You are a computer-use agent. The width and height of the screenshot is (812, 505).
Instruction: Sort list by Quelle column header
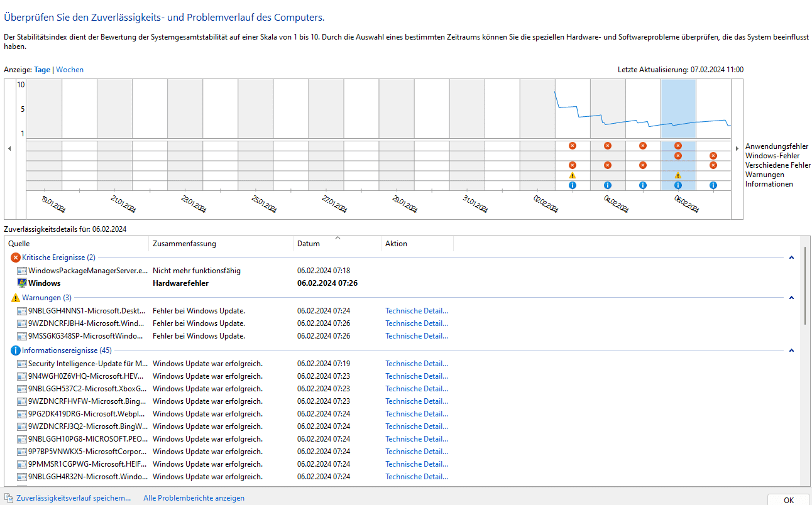coord(77,244)
